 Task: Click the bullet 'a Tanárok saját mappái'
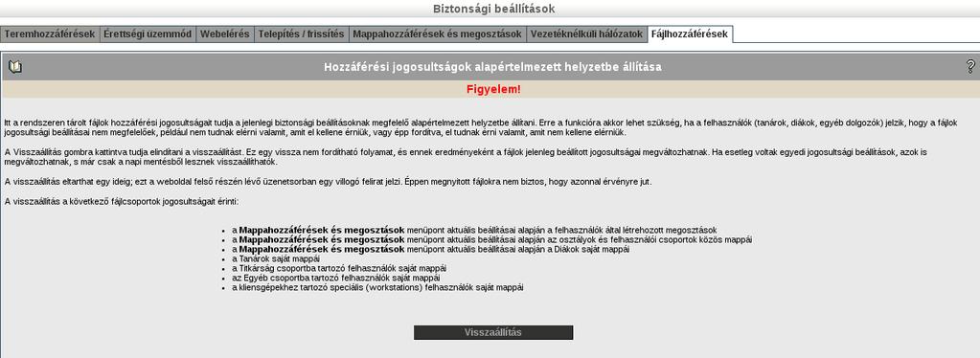pos(276,258)
